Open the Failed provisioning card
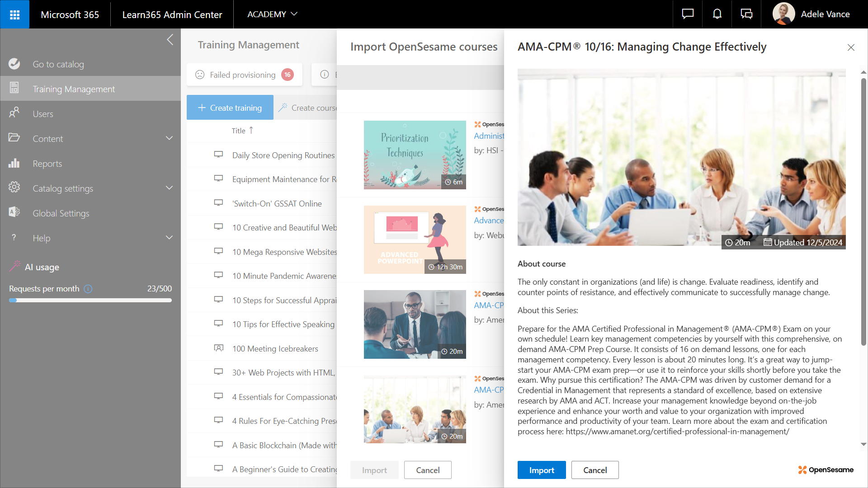 [x=245, y=75]
